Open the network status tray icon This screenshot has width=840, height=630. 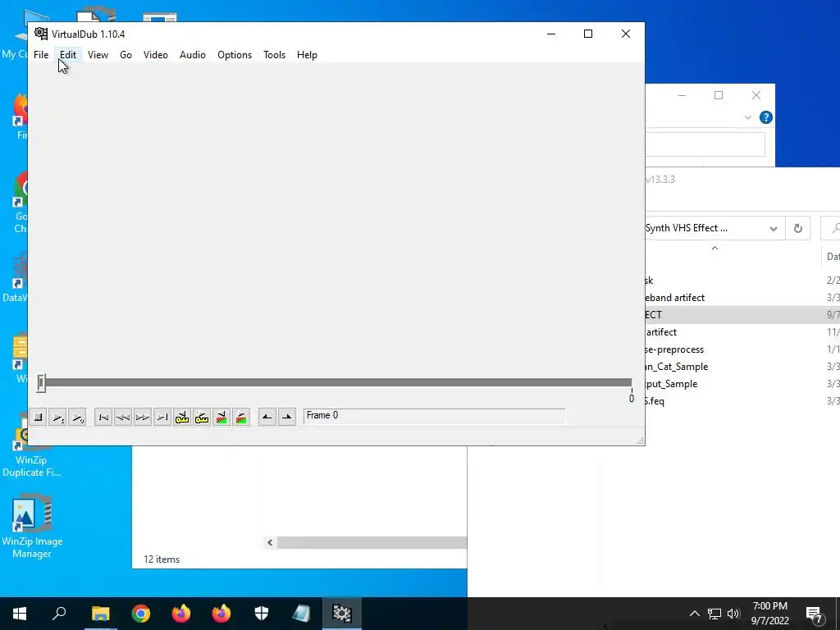coord(714,614)
